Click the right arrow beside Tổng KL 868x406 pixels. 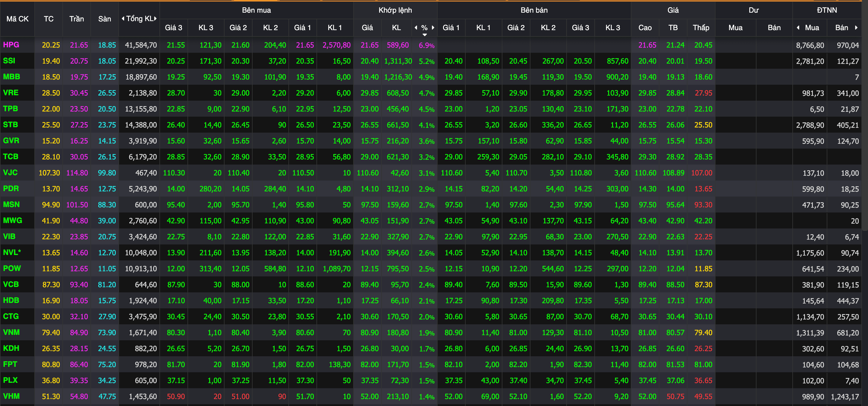click(x=155, y=18)
